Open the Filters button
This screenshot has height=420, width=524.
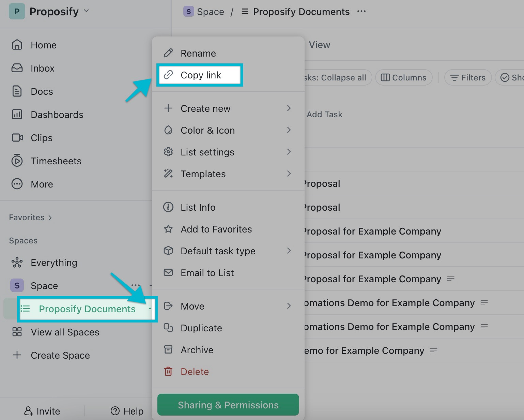point(468,78)
